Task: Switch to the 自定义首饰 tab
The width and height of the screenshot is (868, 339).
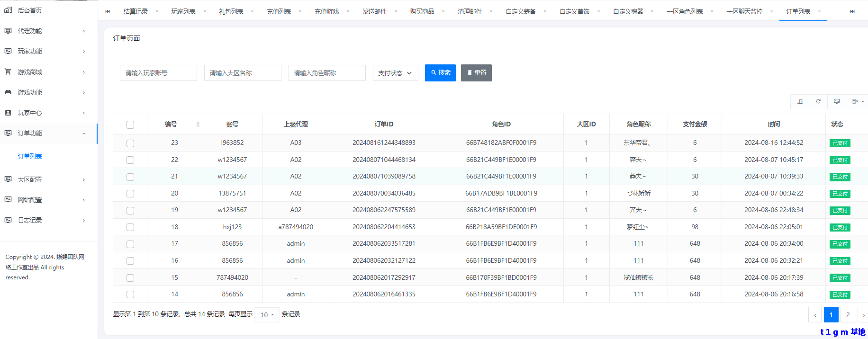Action: click(574, 11)
